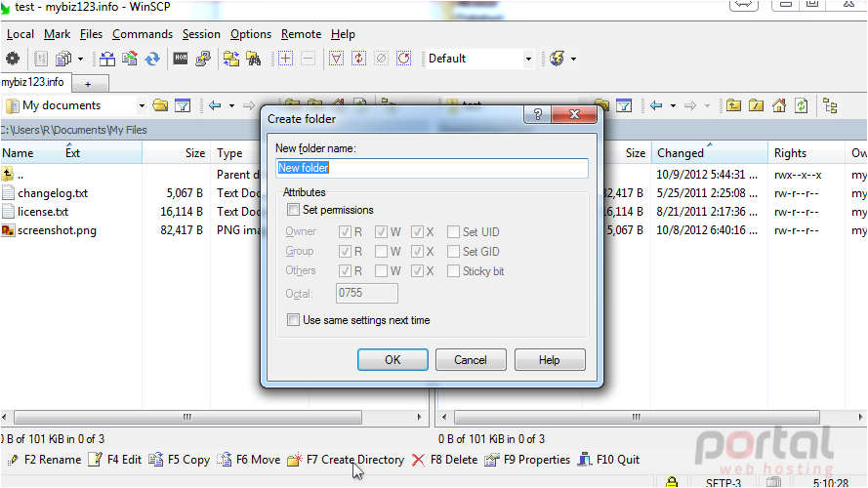The image size is (868, 488).
Task: Click Synchronize toolbar icon
Action: tap(130, 59)
